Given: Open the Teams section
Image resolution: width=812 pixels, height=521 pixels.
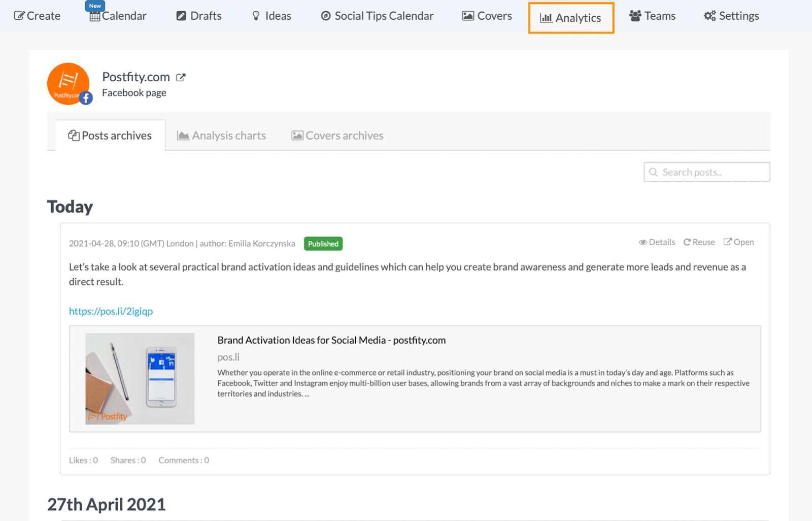Looking at the screenshot, I should tap(652, 16).
